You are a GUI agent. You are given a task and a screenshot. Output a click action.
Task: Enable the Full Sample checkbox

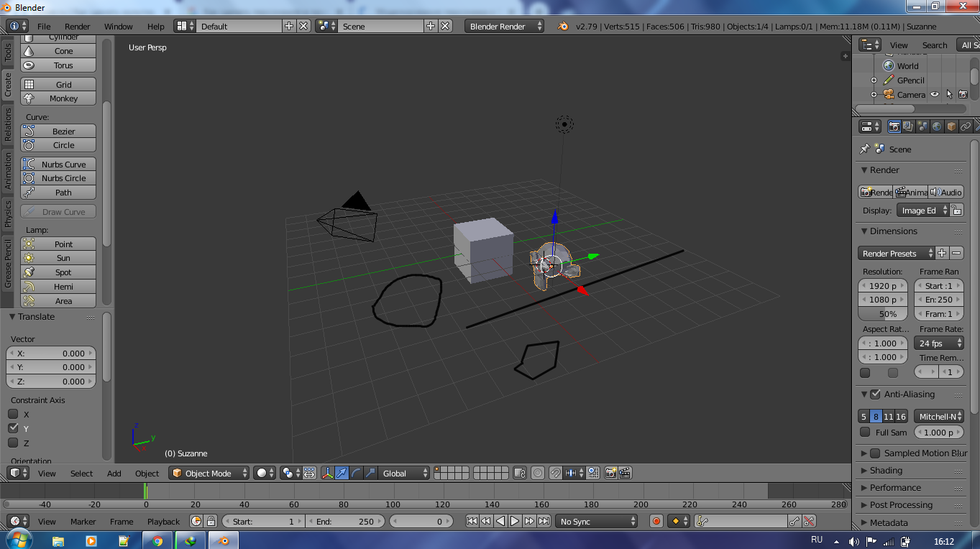(865, 432)
